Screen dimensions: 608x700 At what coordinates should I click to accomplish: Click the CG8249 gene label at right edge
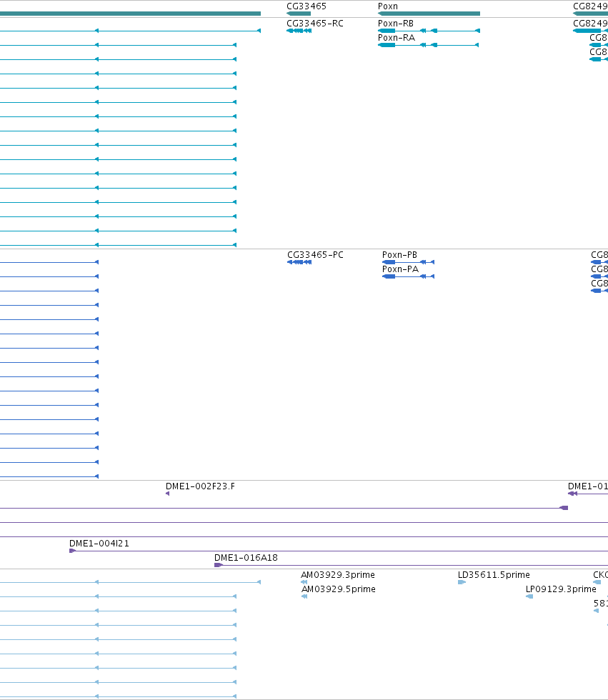tap(590, 6)
